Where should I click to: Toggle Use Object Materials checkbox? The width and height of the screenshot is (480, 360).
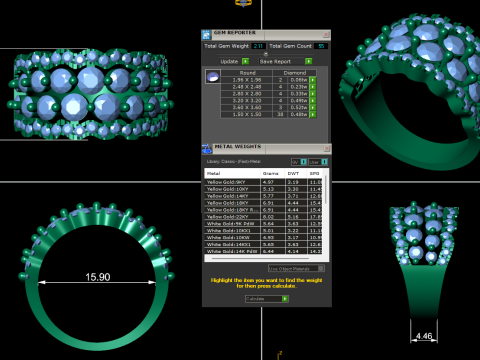coord(321,268)
